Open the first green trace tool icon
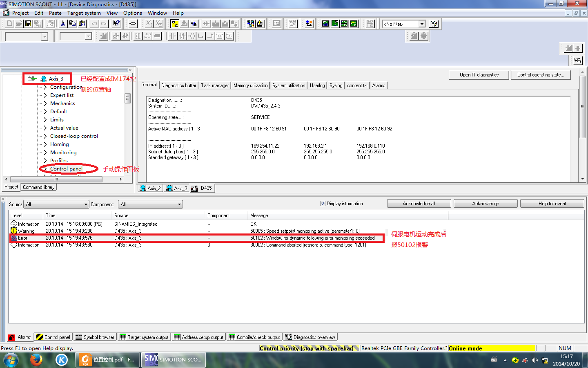This screenshot has height=368, width=588. click(325, 24)
